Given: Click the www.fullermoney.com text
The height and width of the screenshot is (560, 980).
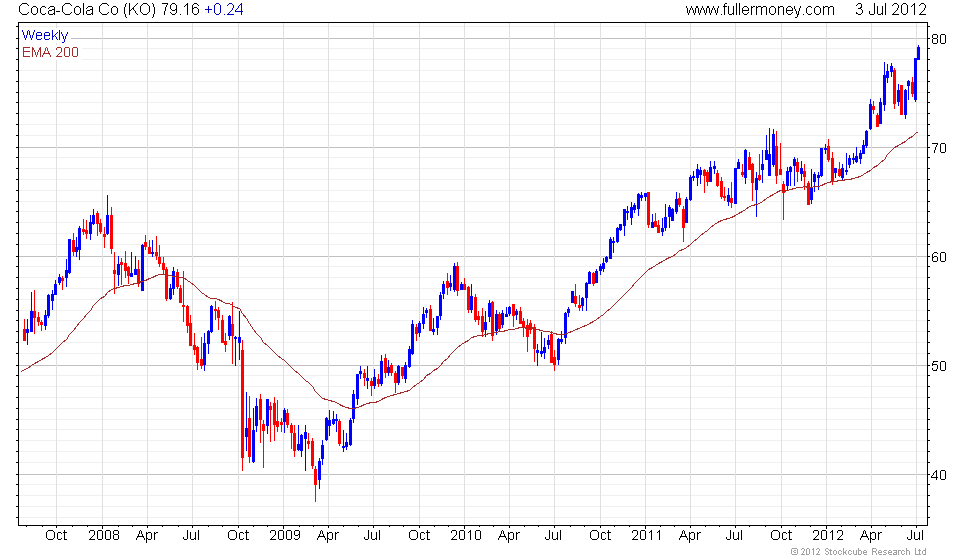Looking at the screenshot, I should (x=760, y=9).
